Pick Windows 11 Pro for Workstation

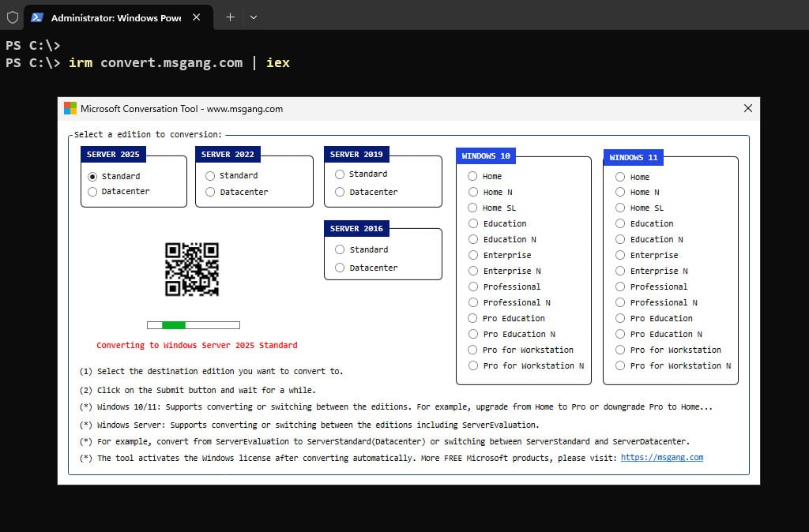pos(620,350)
